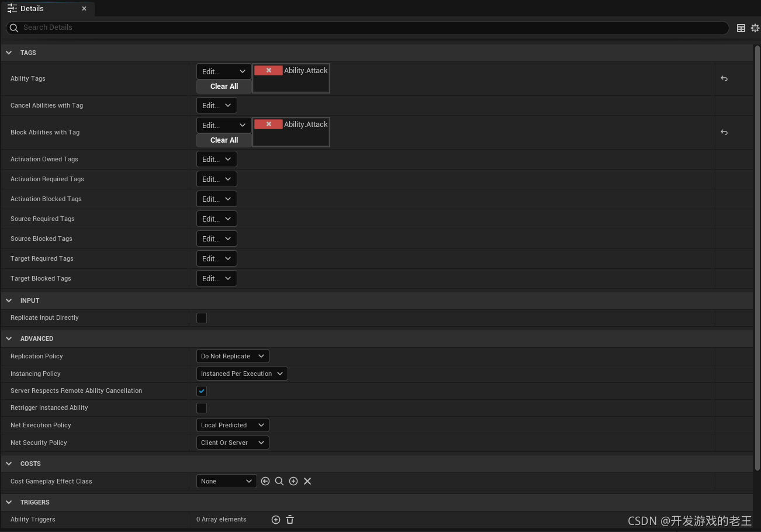The image size is (761, 532).
Task: Delete all Ability Triggers array elements
Action: [x=290, y=519]
